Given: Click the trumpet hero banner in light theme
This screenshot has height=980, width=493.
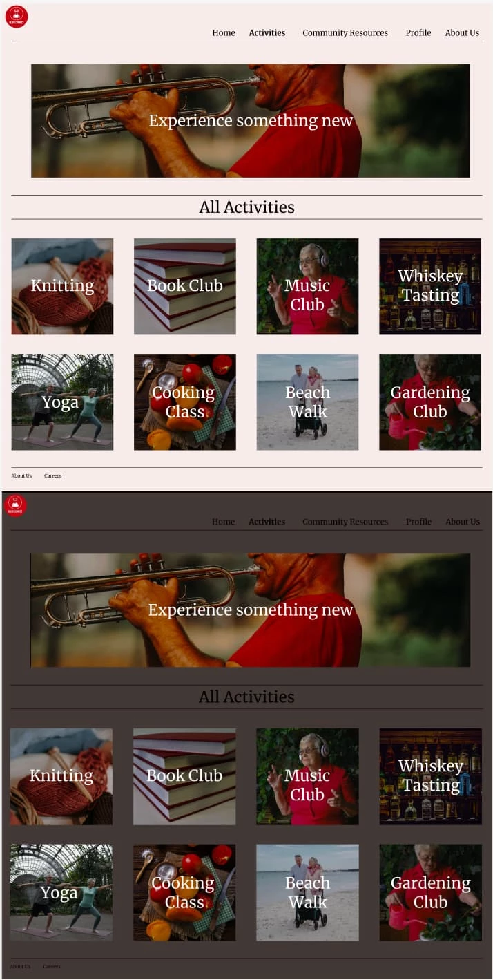Looking at the screenshot, I should [251, 121].
